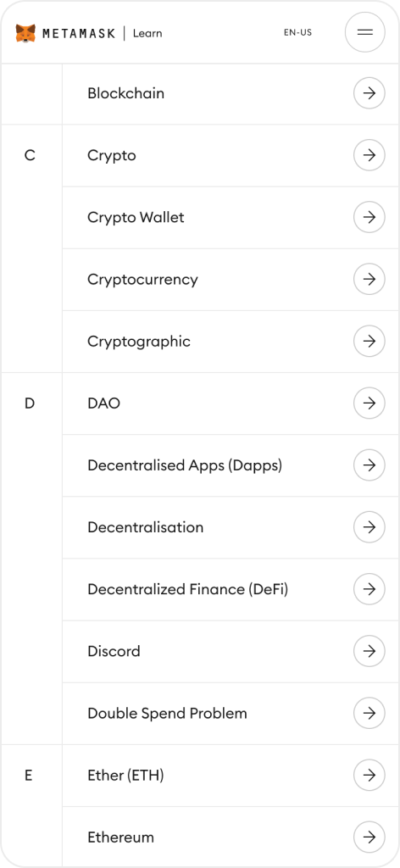Click the MetaMask fox logo
The width and height of the screenshot is (400, 868).
[x=25, y=33]
